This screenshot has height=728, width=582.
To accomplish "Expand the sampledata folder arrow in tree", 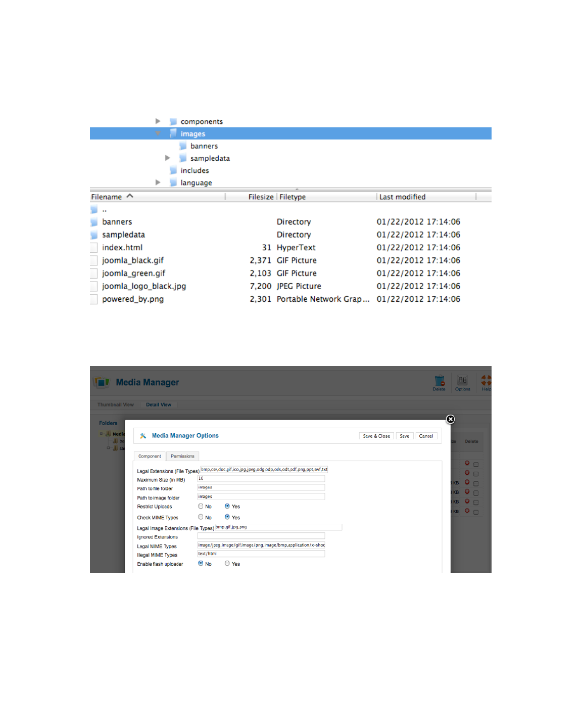I will tap(167, 158).
